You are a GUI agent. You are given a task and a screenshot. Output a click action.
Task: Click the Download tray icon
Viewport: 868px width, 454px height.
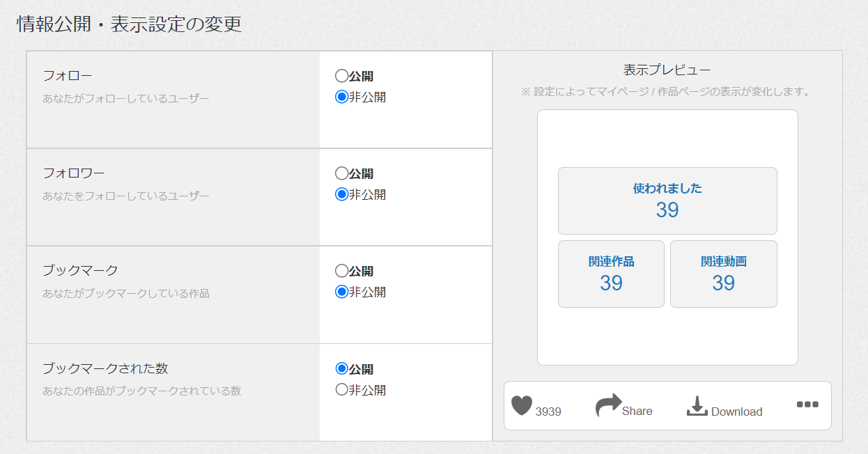pyautogui.click(x=697, y=407)
